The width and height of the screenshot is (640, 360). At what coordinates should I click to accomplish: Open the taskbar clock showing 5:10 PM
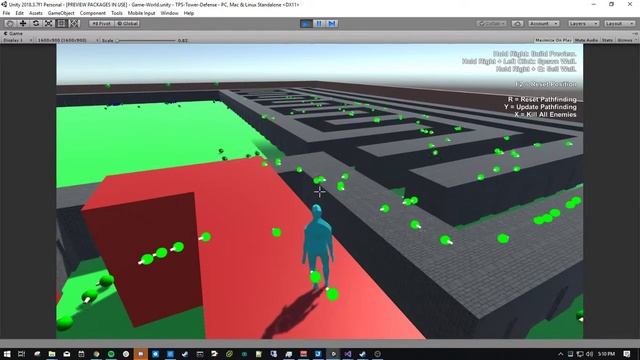(606, 354)
